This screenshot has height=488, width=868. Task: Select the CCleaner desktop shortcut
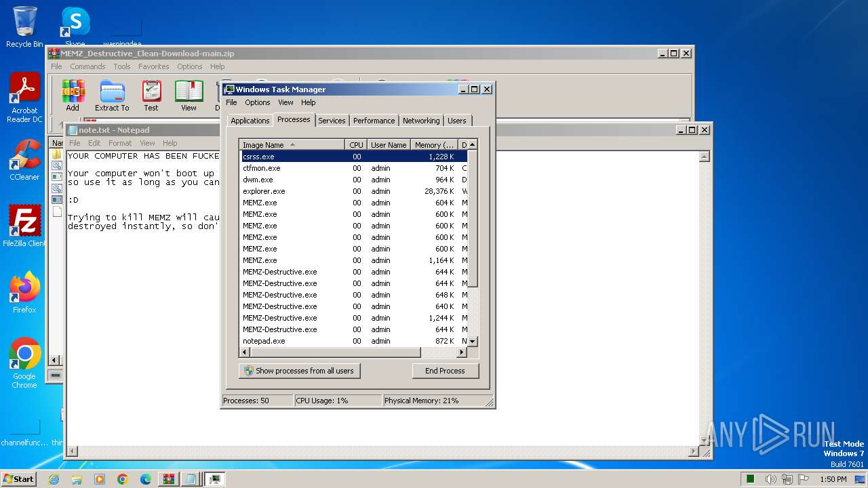24,160
